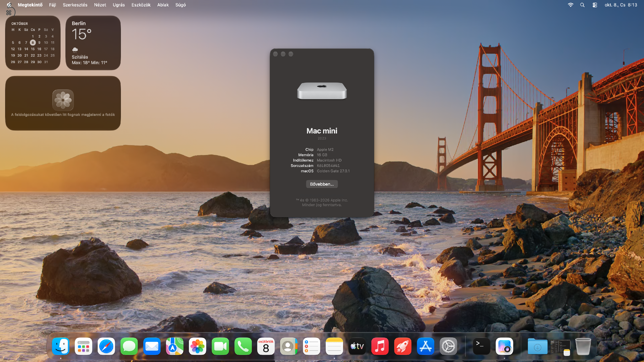Open the green Phone app in Dock
The image size is (644, 362).
[243, 346]
